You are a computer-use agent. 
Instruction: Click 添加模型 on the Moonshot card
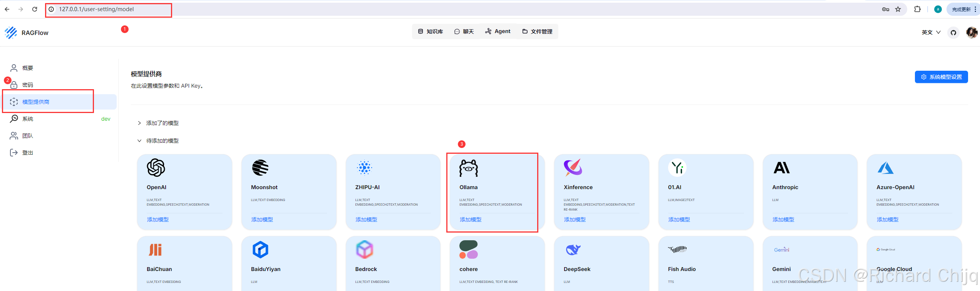[262, 219]
